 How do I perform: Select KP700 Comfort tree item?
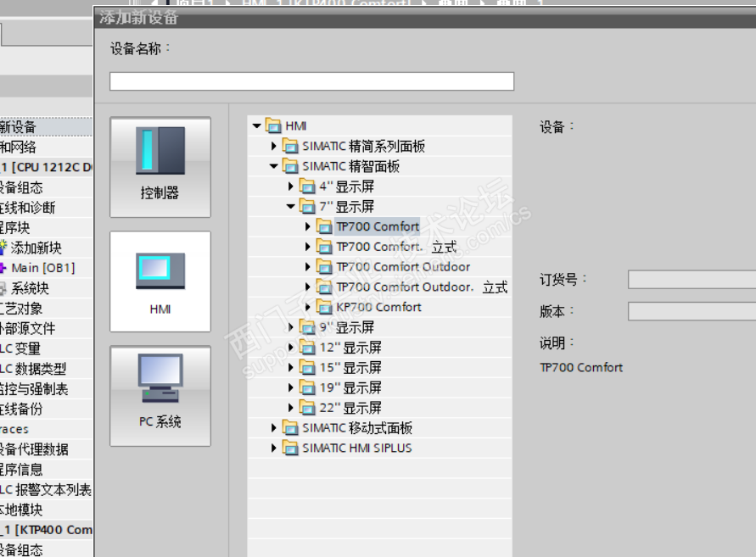click(378, 308)
